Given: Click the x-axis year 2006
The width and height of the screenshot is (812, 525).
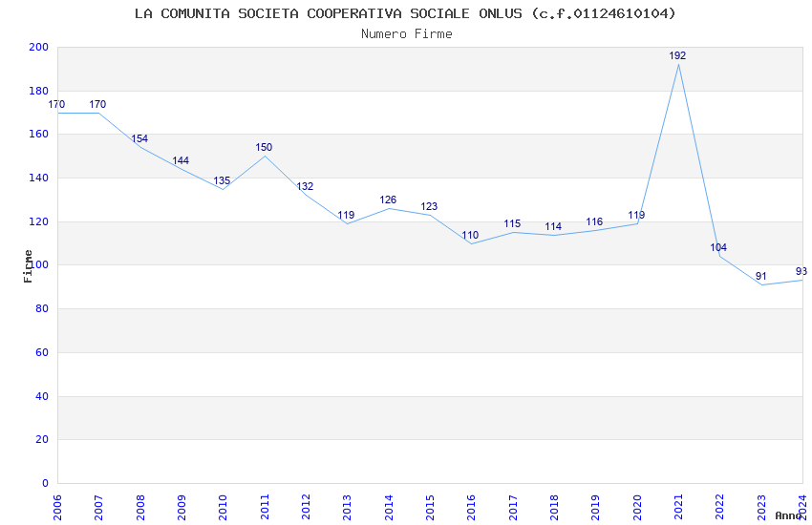Looking at the screenshot, I should 57,507.
